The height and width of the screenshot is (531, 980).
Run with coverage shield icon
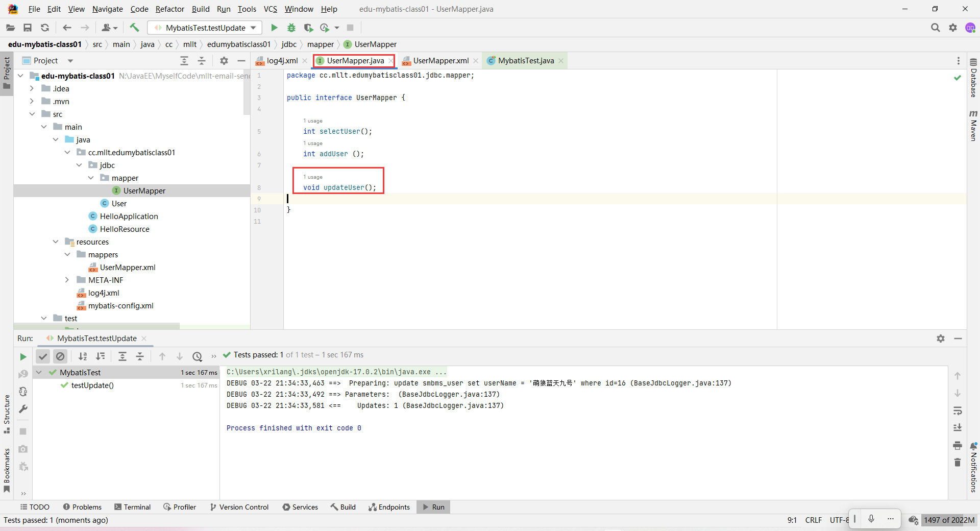pos(308,28)
